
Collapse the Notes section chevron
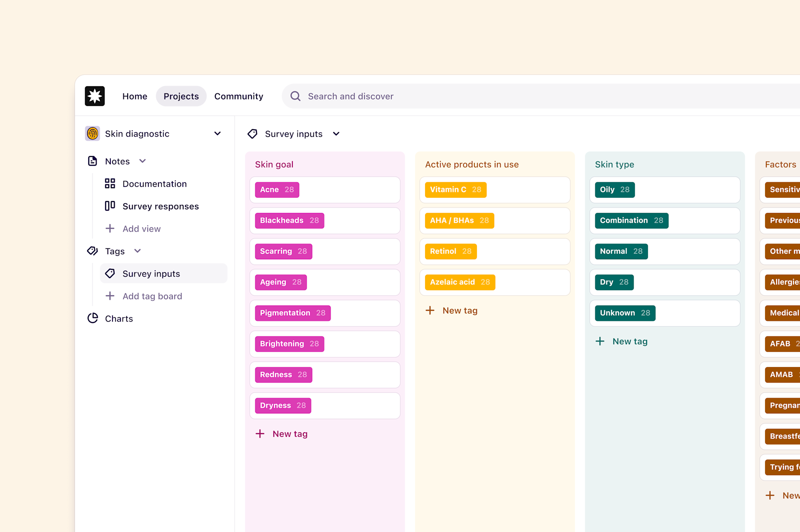coord(142,161)
